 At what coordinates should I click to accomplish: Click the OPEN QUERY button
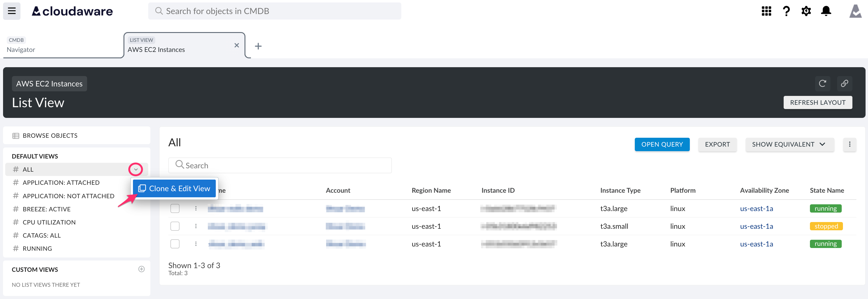(x=662, y=144)
